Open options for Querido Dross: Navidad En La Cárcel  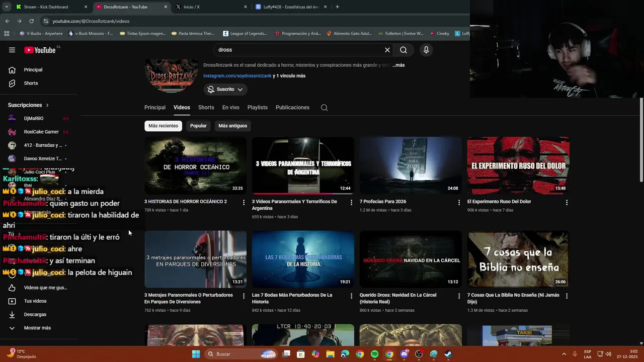pyautogui.click(x=459, y=296)
